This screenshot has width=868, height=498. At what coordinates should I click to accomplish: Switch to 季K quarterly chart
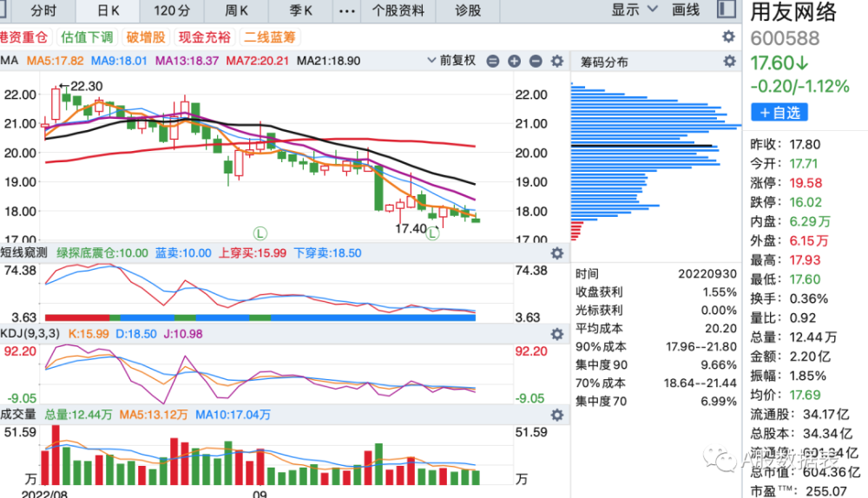[x=300, y=10]
